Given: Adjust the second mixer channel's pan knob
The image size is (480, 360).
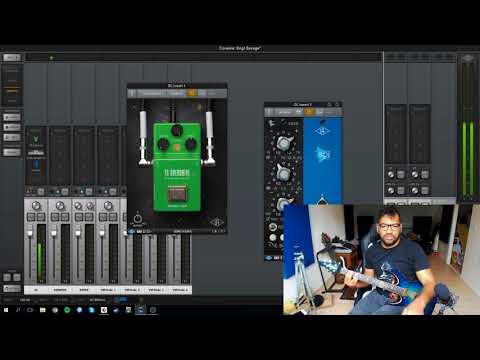Looking at the screenshot, I should (x=60, y=206).
